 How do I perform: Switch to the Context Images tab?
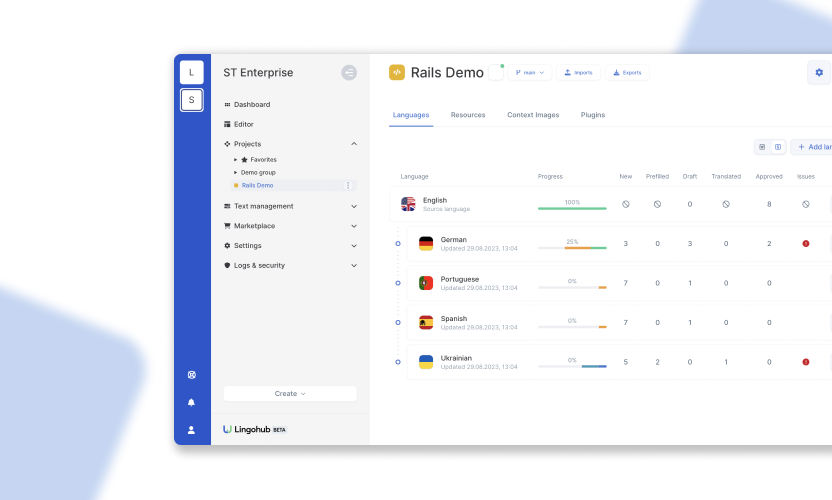[533, 115]
